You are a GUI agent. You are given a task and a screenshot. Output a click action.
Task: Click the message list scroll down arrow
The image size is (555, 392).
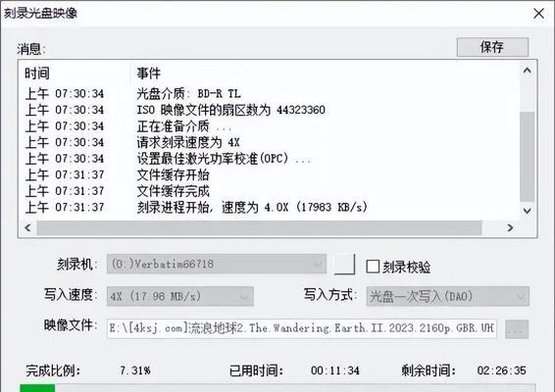tap(527, 211)
